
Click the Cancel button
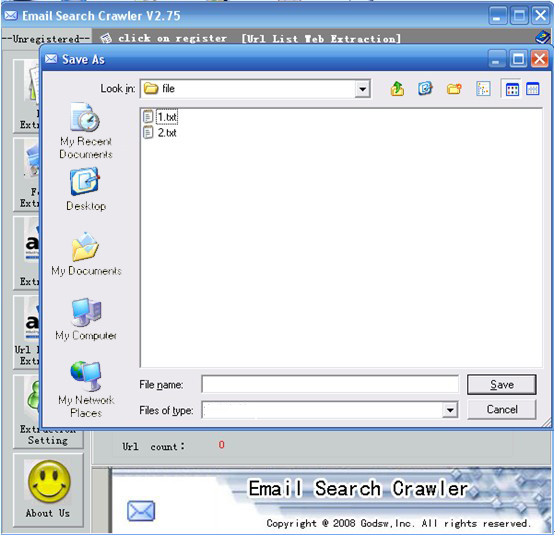(x=502, y=409)
